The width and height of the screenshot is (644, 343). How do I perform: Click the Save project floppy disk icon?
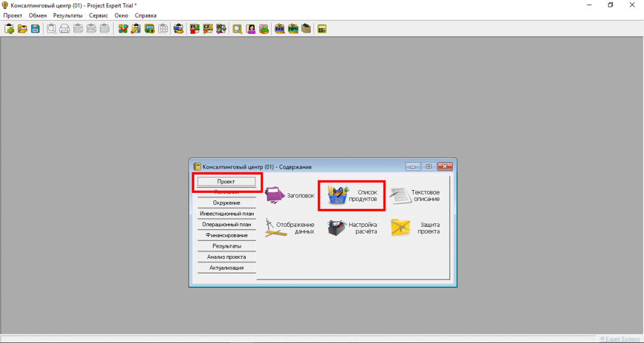(35, 29)
